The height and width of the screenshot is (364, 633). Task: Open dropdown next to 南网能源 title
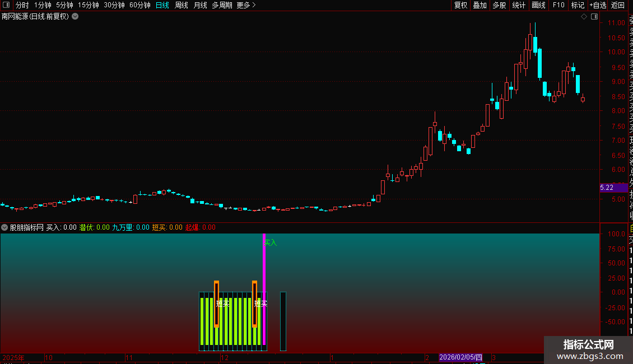[x=75, y=17]
